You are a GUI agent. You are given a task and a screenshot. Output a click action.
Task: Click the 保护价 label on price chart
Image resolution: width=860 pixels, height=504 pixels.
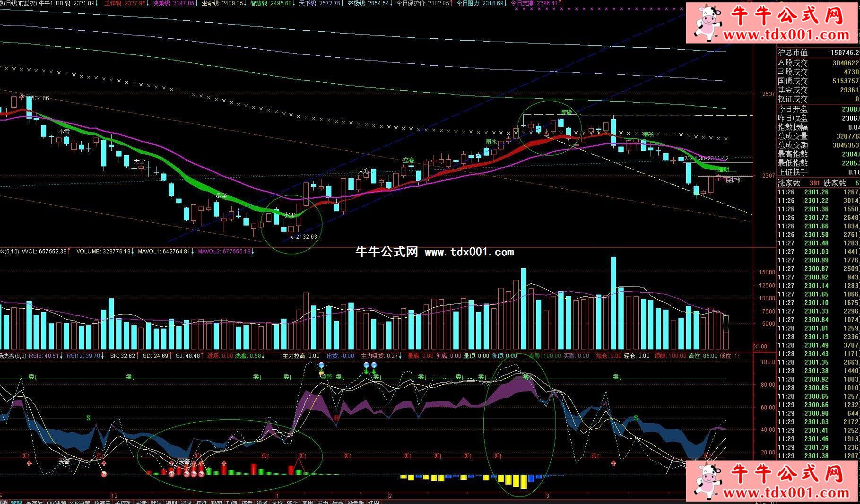(734, 180)
